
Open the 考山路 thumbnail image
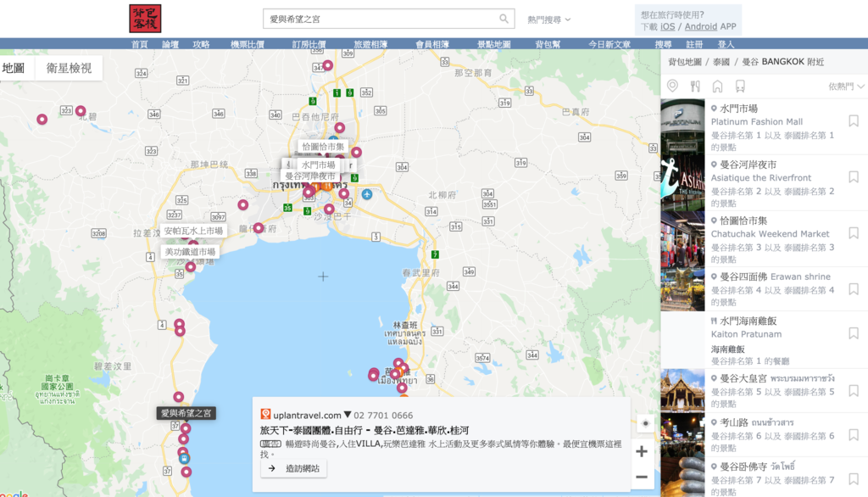[682, 435]
